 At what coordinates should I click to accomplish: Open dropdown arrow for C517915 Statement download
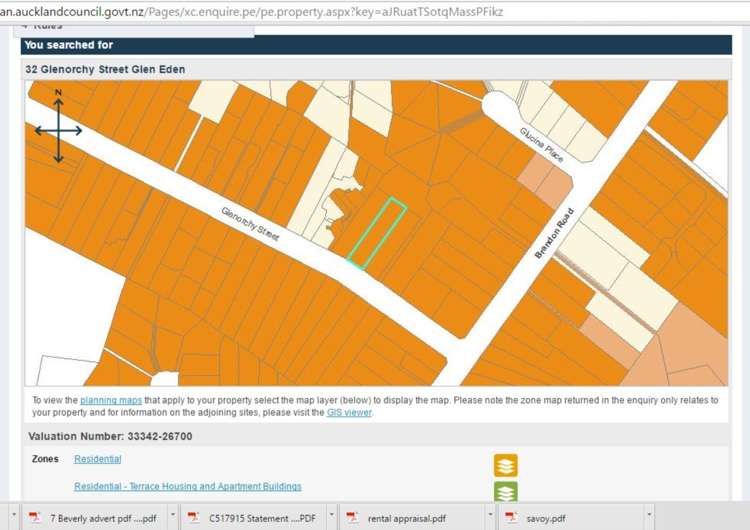pyautogui.click(x=331, y=517)
